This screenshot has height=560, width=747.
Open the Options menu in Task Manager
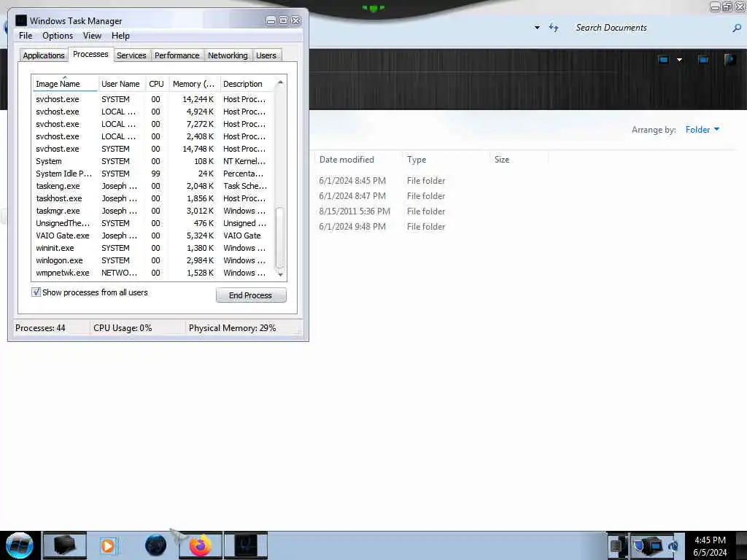click(57, 36)
